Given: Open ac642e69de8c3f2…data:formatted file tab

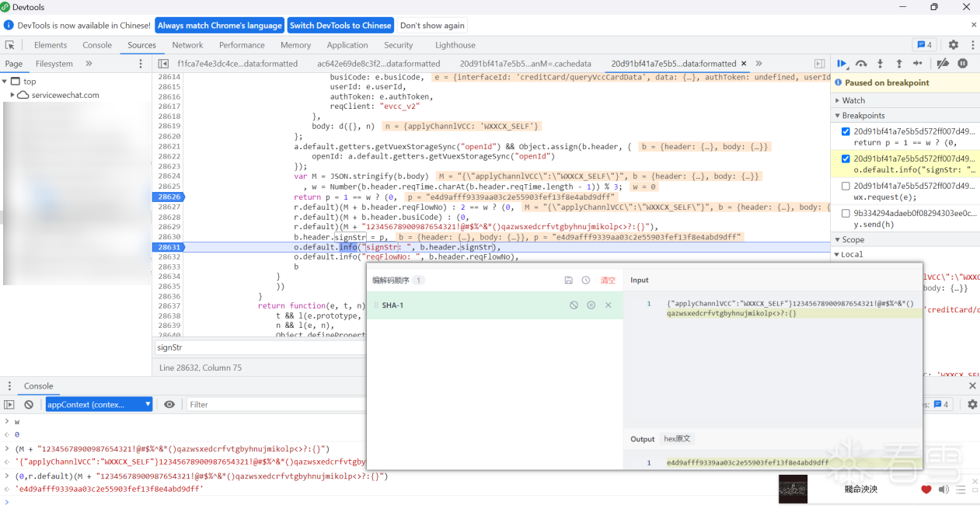Looking at the screenshot, I should [378, 64].
